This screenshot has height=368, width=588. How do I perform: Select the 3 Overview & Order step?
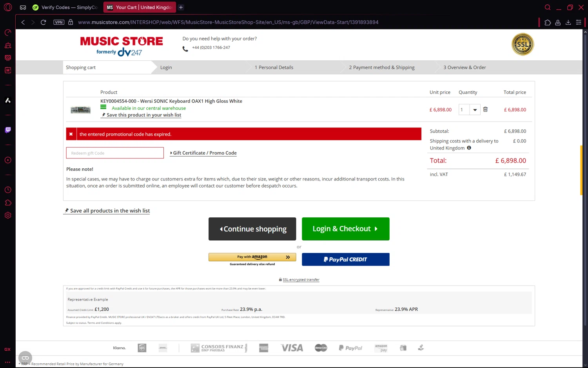[x=465, y=67]
